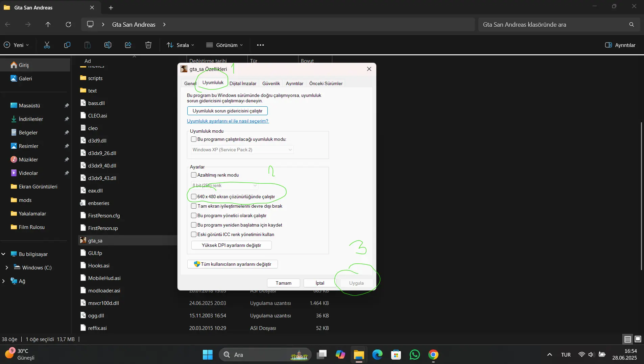Viewport: 644px width, 364px height.
Task: Click the Wi-Fi icon in system tray
Action: click(x=581, y=355)
